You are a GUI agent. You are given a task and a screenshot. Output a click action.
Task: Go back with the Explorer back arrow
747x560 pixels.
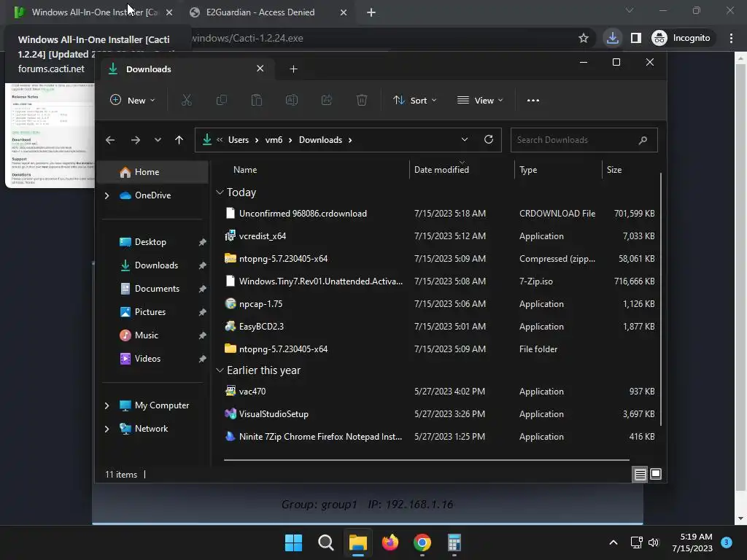(x=110, y=140)
